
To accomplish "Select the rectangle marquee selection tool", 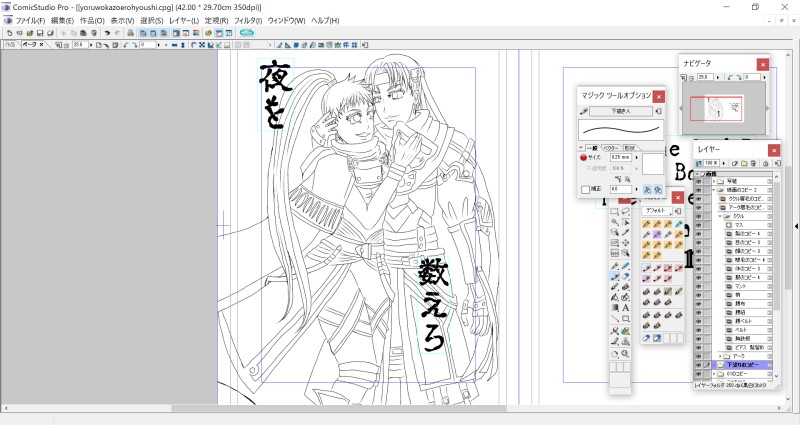I will [615, 212].
